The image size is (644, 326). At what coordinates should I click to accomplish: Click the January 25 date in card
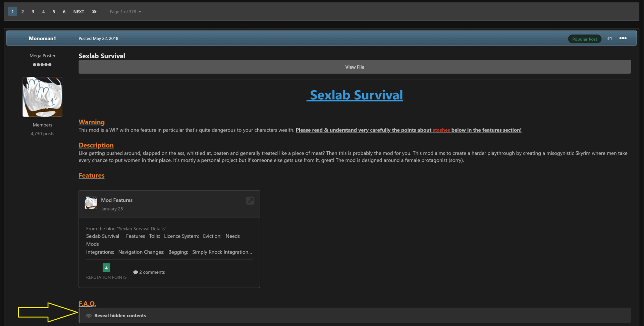point(112,209)
